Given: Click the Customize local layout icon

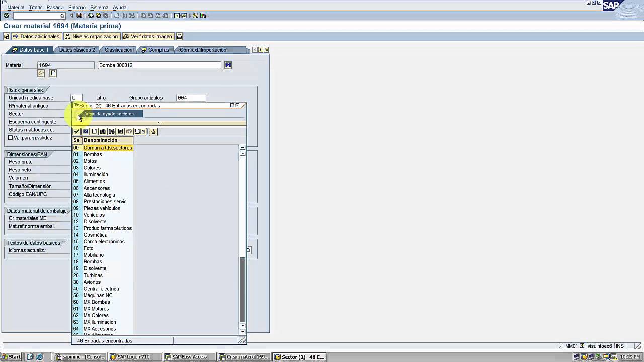Looking at the screenshot, I should 203,16.
